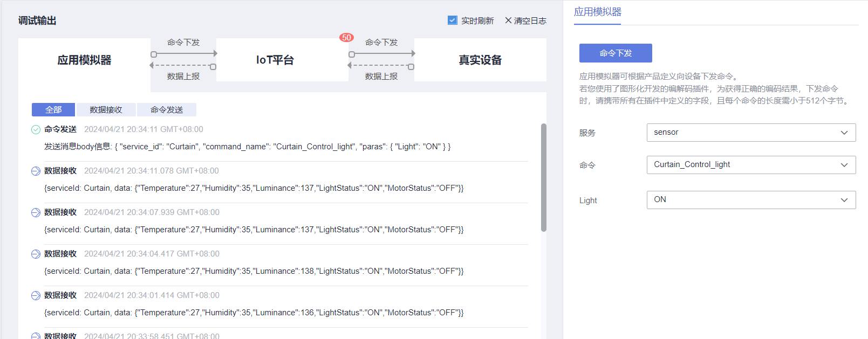The width and height of the screenshot is (868, 339).
Task: Click the receive icon of the 20:33:58.451 log
Action: (36, 336)
